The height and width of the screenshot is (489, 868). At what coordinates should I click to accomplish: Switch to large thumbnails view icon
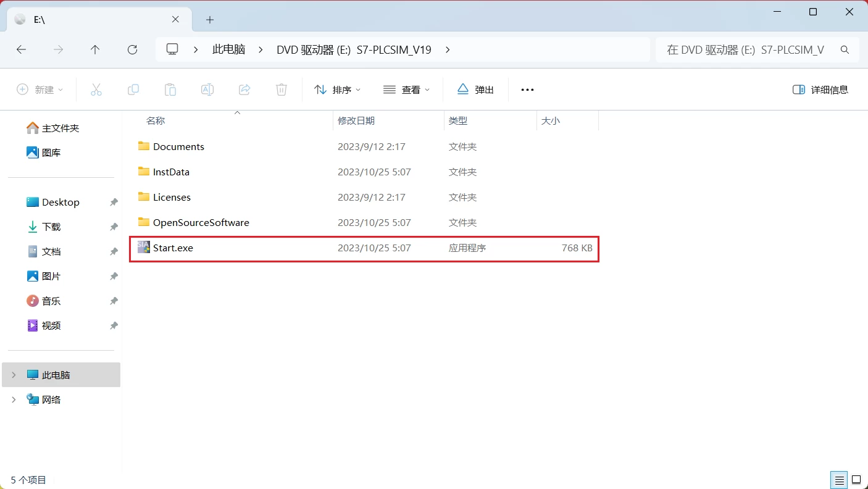pyautogui.click(x=856, y=480)
